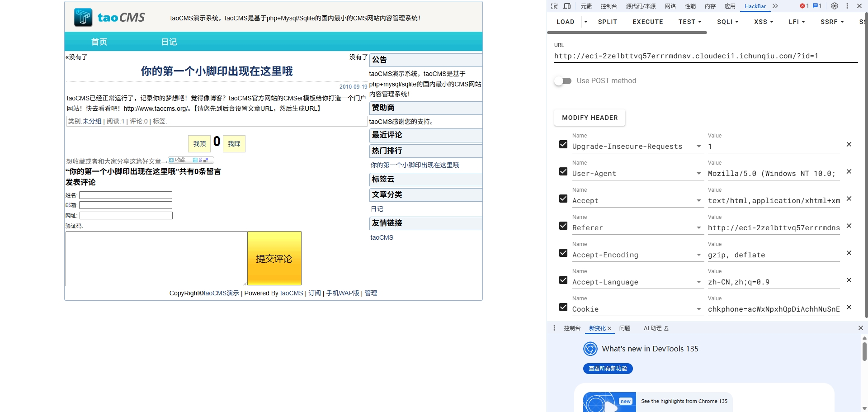Click the yellow 提交评论 submit button
Image resolution: width=868 pixels, height=412 pixels.
(x=274, y=258)
